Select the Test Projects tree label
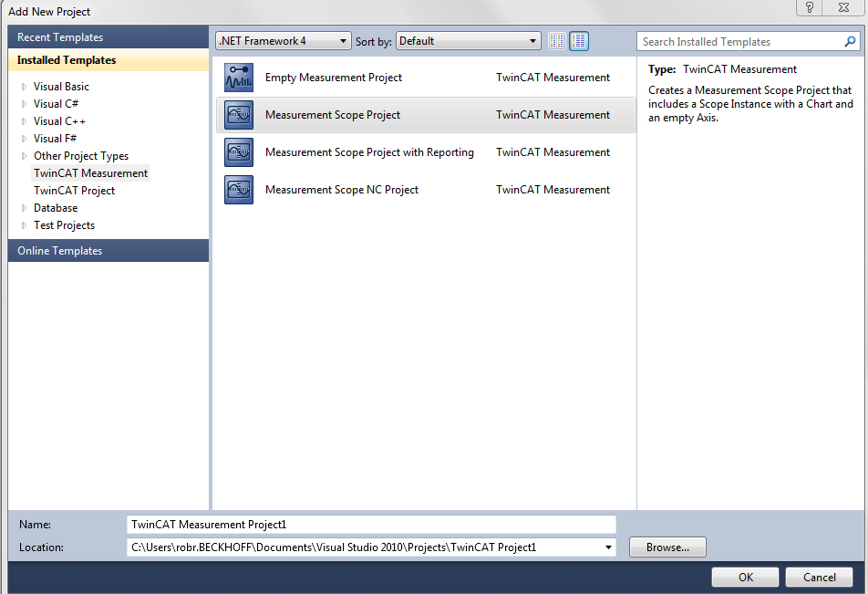This screenshot has width=868, height=594. [x=64, y=225]
